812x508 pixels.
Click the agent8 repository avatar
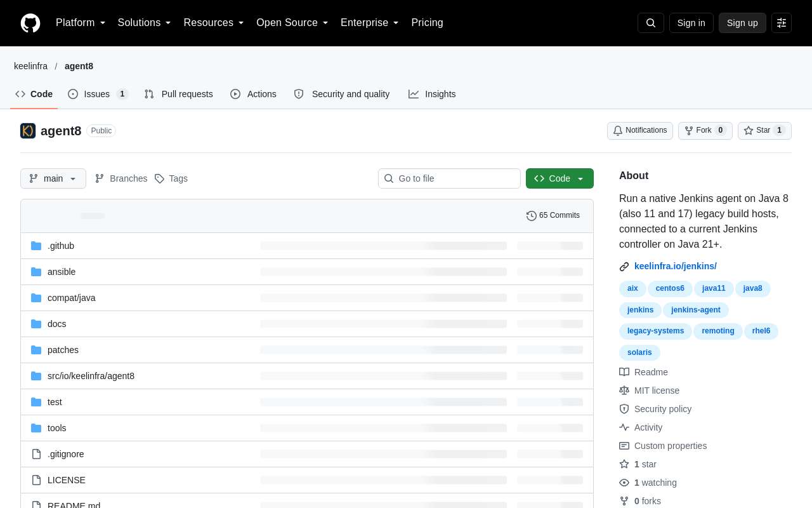point(28,131)
